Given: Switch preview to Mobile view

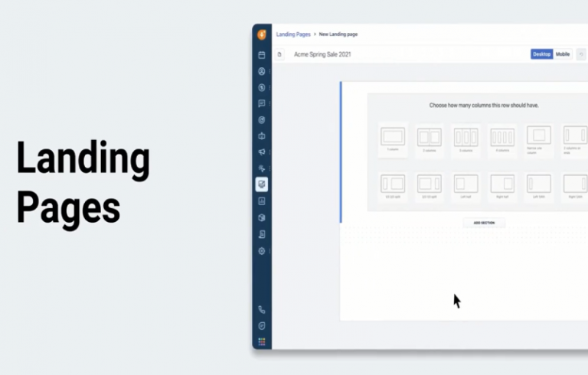Looking at the screenshot, I should pyautogui.click(x=563, y=54).
